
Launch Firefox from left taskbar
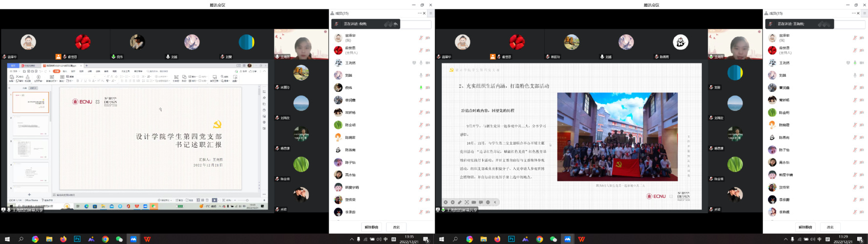[x=64, y=239]
